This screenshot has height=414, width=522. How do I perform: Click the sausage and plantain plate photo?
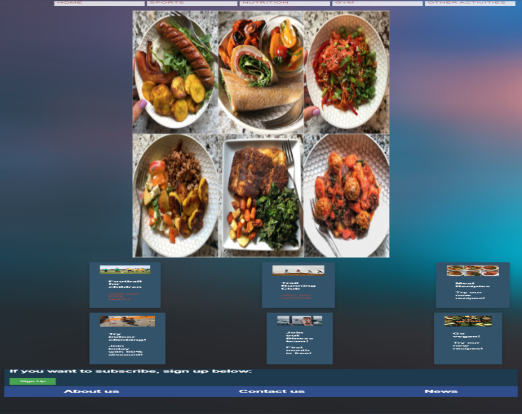coord(175,72)
